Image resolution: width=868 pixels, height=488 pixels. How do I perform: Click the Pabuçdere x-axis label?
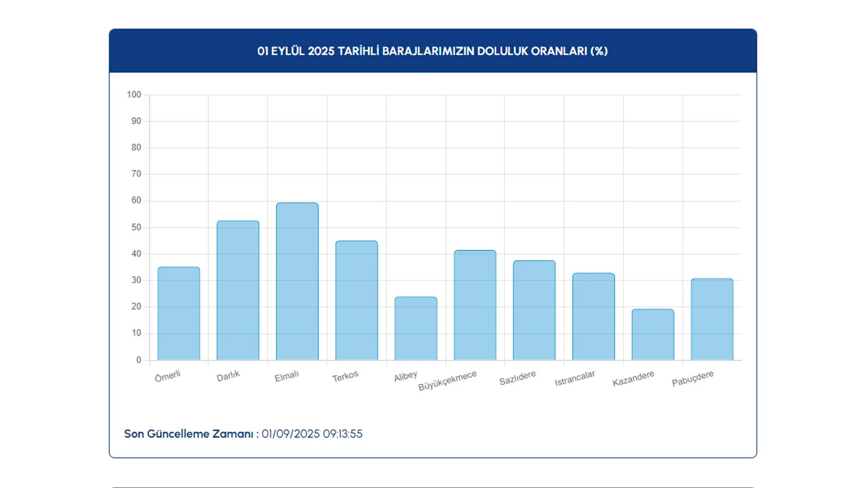pyautogui.click(x=692, y=378)
